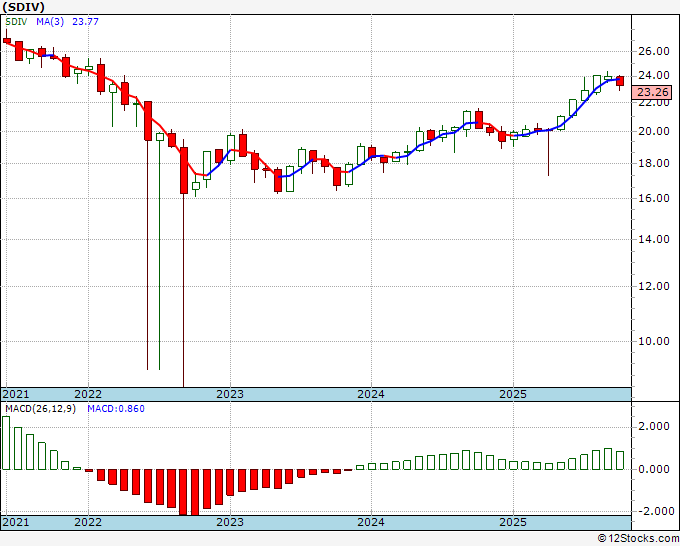Click 2021 on the MACD panel time axis
Image resolution: width=680 pixels, height=546 pixels.
[x=16, y=522]
